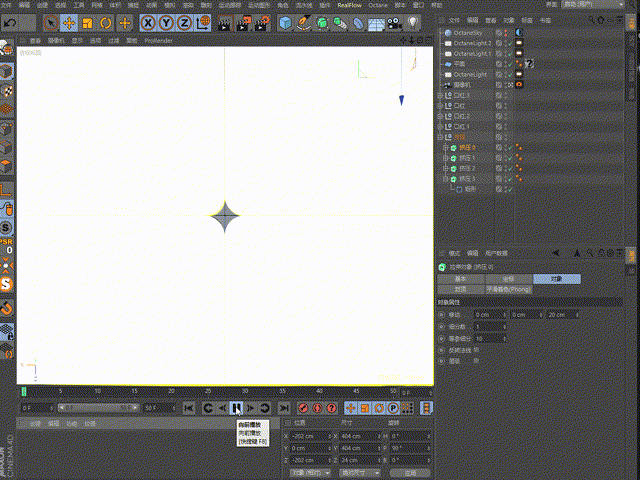This screenshot has height=480, width=640.
Task: Toggle the reverse normals checkbox
Action: pos(476,350)
